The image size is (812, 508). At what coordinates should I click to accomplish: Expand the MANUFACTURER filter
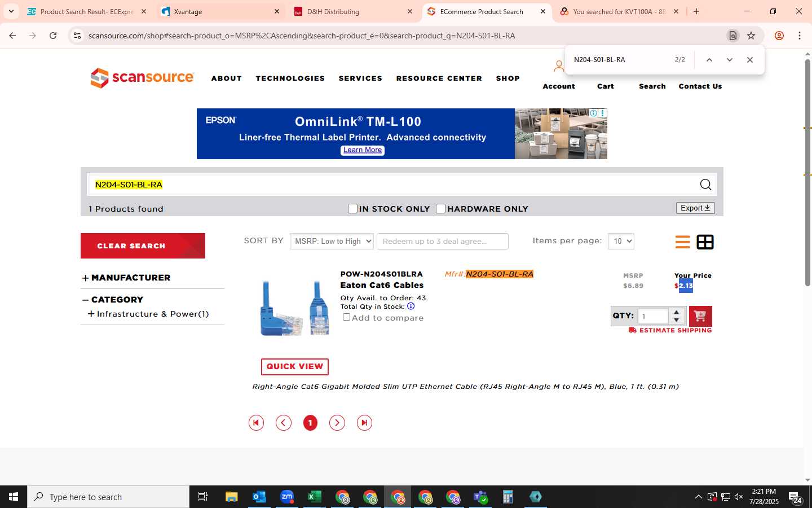(x=86, y=278)
